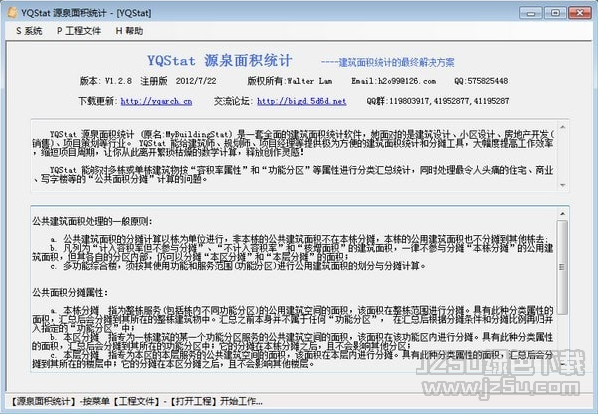598x414 pixels.
Task: Click the heading 公共建筑面积处理的一般原则
Action: 93,221
